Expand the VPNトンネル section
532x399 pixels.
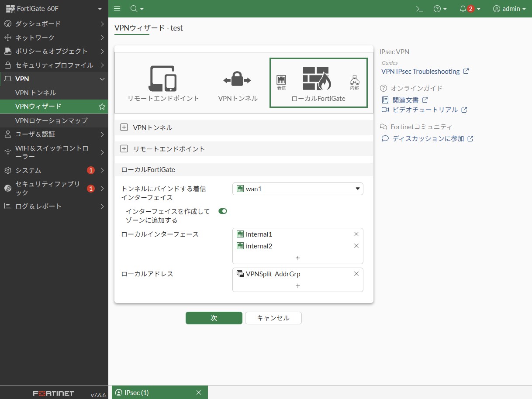(124, 127)
